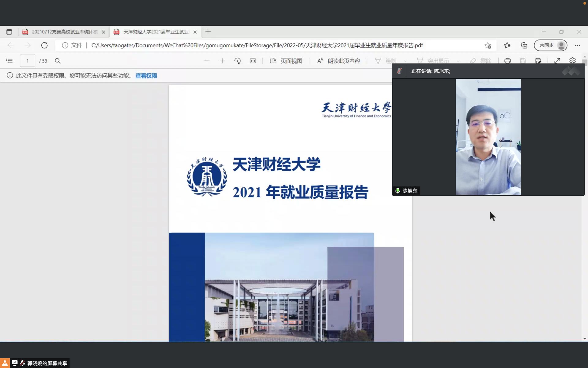Click the fit to width icon
Viewport: 588px width, 368px height.
(253, 61)
